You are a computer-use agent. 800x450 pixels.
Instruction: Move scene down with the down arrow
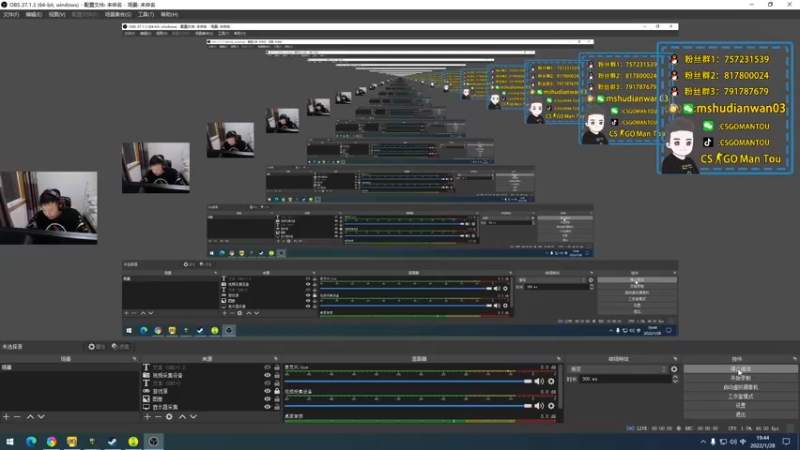(x=41, y=417)
